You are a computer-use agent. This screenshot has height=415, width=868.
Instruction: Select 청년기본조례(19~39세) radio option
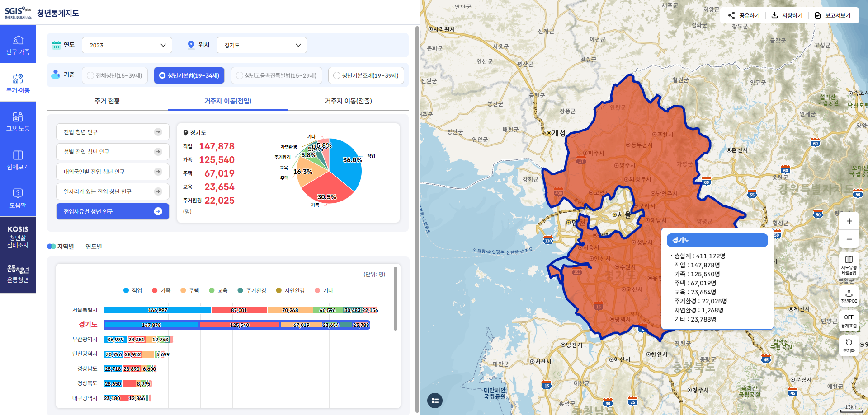tap(366, 75)
